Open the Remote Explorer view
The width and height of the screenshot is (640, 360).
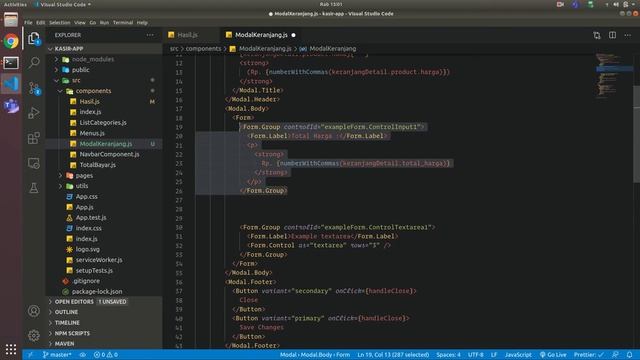pyautogui.click(x=34, y=163)
